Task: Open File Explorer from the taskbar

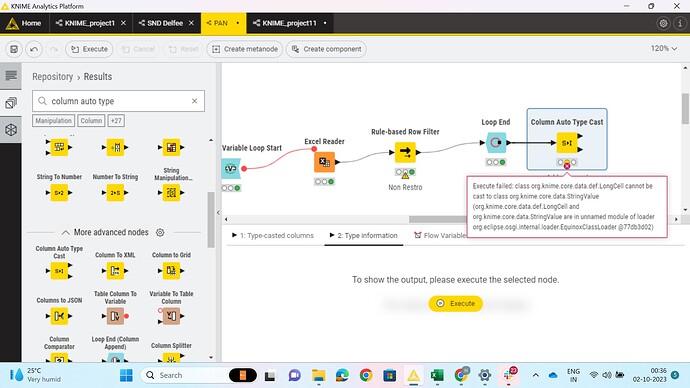Action: pyautogui.click(x=319, y=375)
